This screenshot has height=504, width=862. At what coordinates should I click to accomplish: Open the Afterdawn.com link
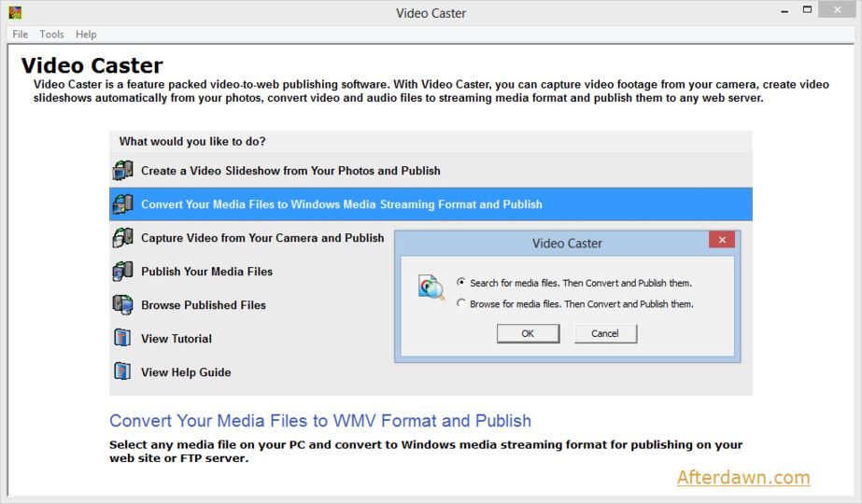pyautogui.click(x=743, y=478)
